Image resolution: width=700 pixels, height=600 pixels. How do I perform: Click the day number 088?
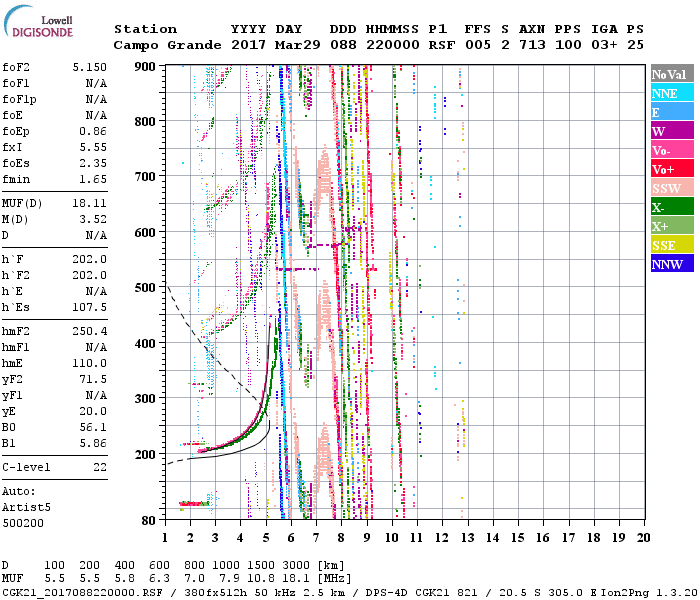[x=343, y=45]
